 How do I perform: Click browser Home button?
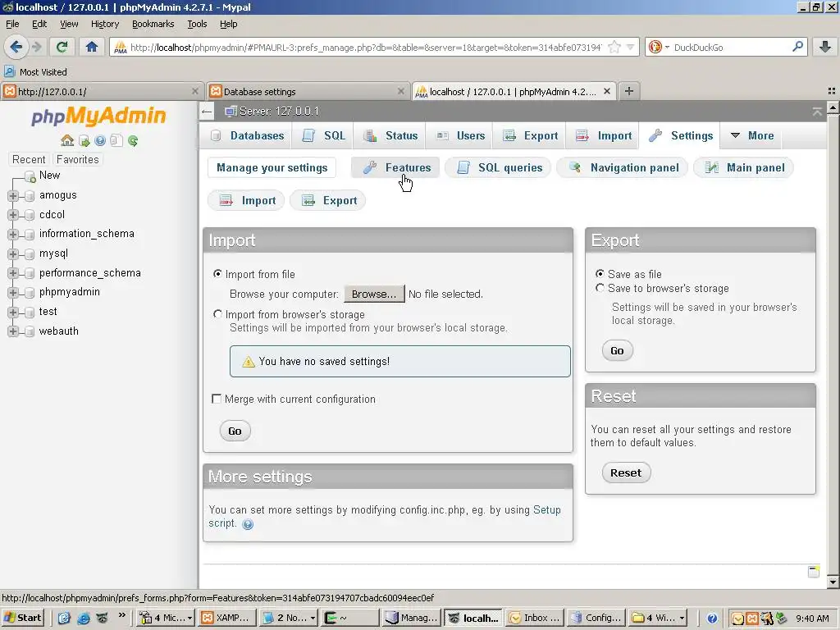(92, 47)
